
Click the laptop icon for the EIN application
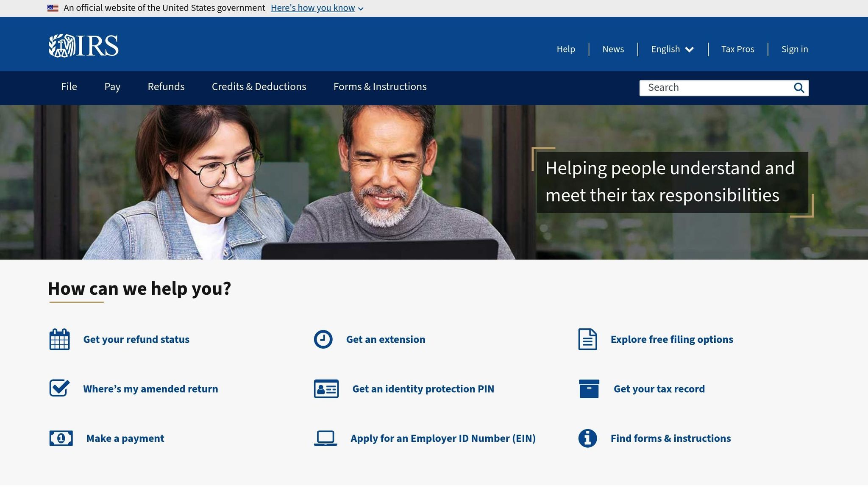coord(325,438)
